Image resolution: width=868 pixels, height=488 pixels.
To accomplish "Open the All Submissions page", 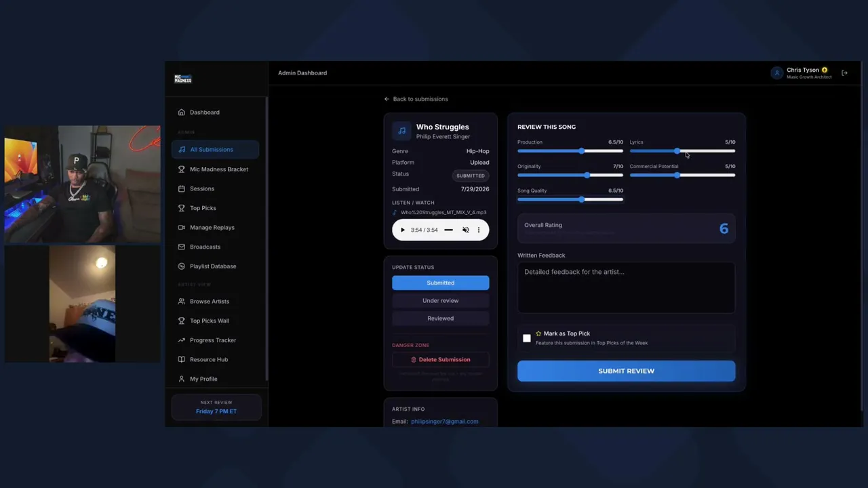I will pos(215,150).
